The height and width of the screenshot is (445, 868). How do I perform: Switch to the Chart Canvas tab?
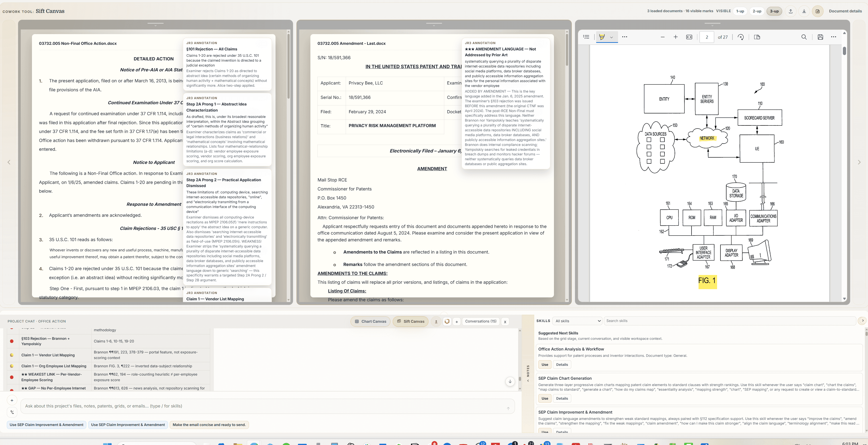coord(370,321)
